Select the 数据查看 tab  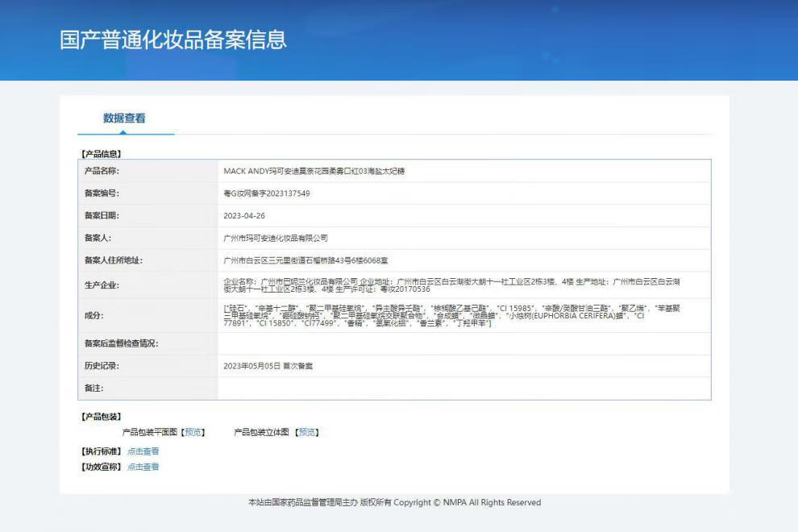[124, 118]
